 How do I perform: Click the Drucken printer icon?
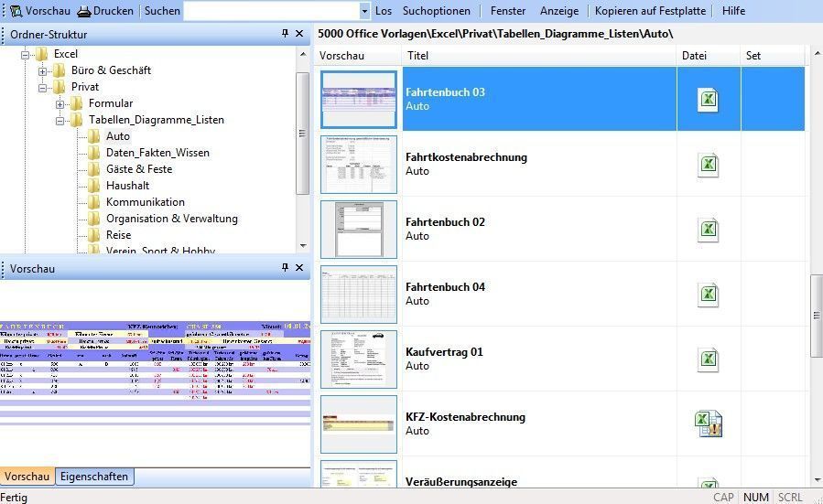[x=84, y=11]
